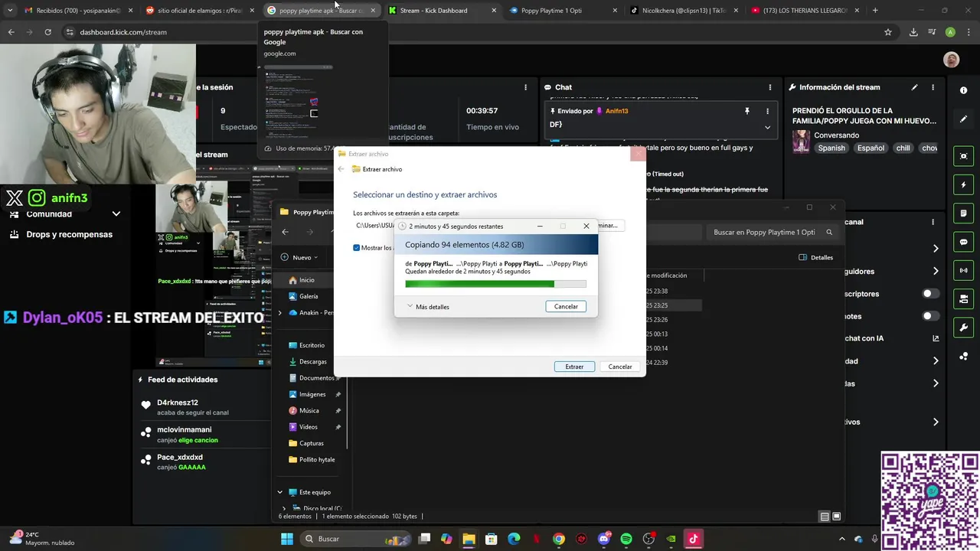The height and width of the screenshot is (551, 980).
Task: Reload the page in Chrome
Action: (47, 32)
